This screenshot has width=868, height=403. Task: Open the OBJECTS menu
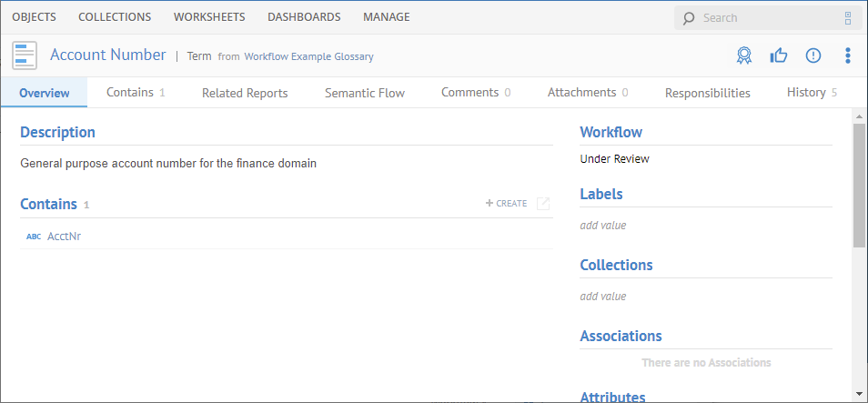pyautogui.click(x=34, y=16)
